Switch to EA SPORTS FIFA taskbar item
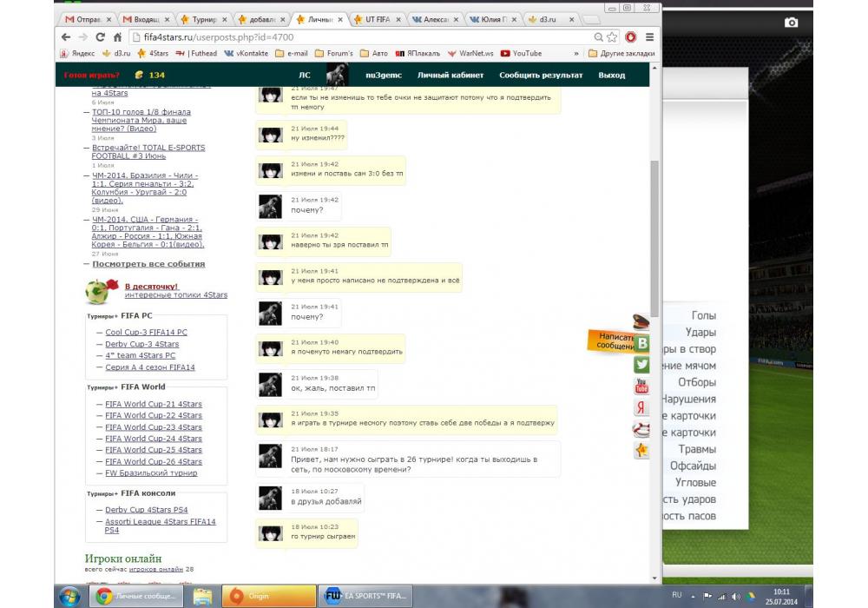The width and height of the screenshot is (868, 608). (365, 597)
